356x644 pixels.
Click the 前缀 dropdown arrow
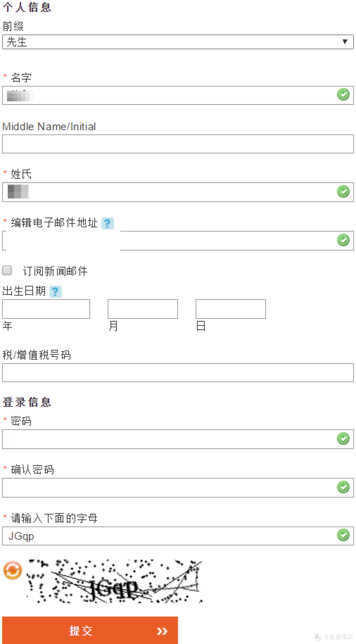click(x=345, y=42)
